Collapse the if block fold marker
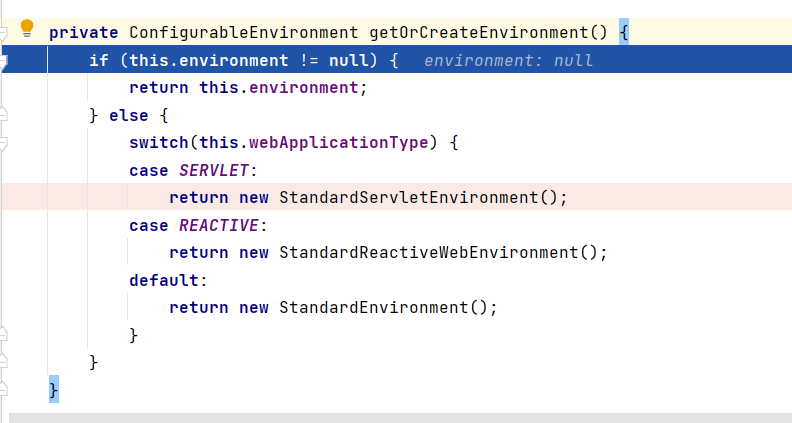The height and width of the screenshot is (423, 792). [x=3, y=61]
